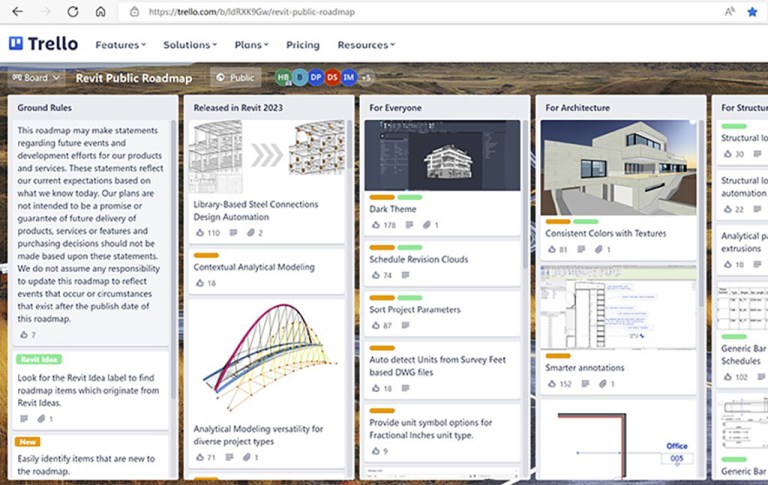Click the attachment icon on Dark Theme card
Image resolution: width=768 pixels, height=485 pixels.
(427, 225)
